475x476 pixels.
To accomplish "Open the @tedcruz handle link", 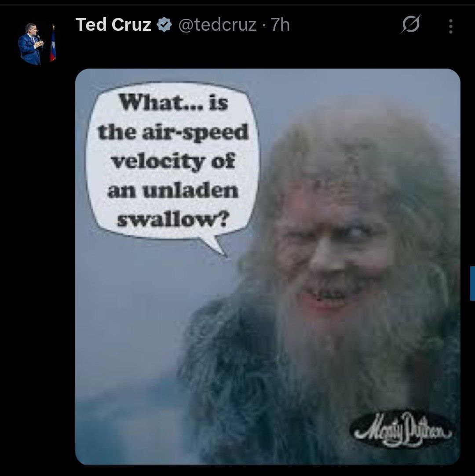I will pyautogui.click(x=217, y=25).
